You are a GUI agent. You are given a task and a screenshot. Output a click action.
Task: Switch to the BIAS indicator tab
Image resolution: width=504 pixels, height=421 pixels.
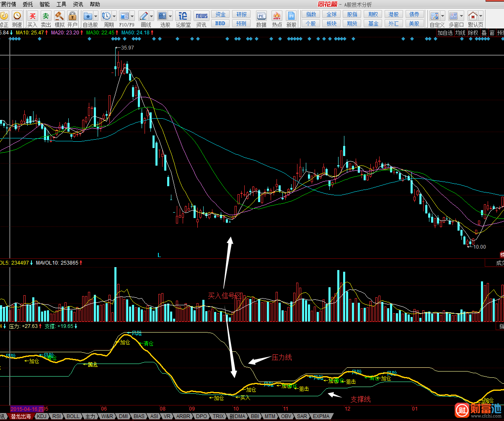pos(139,416)
